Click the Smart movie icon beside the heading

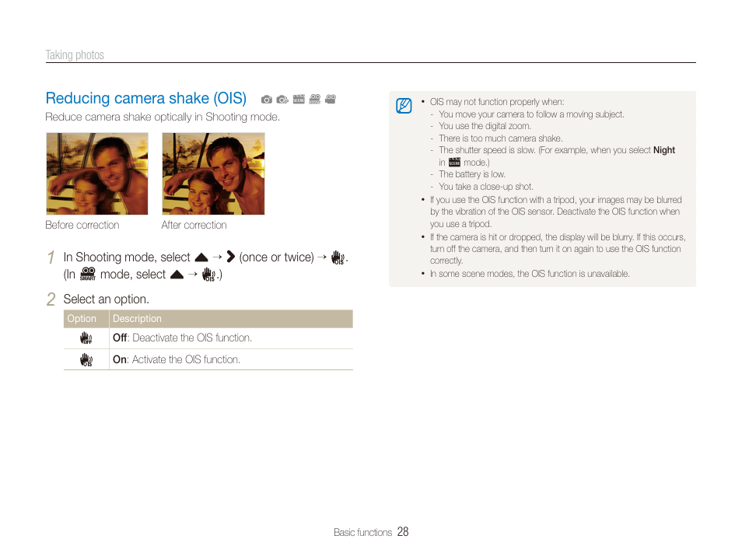tap(315, 99)
